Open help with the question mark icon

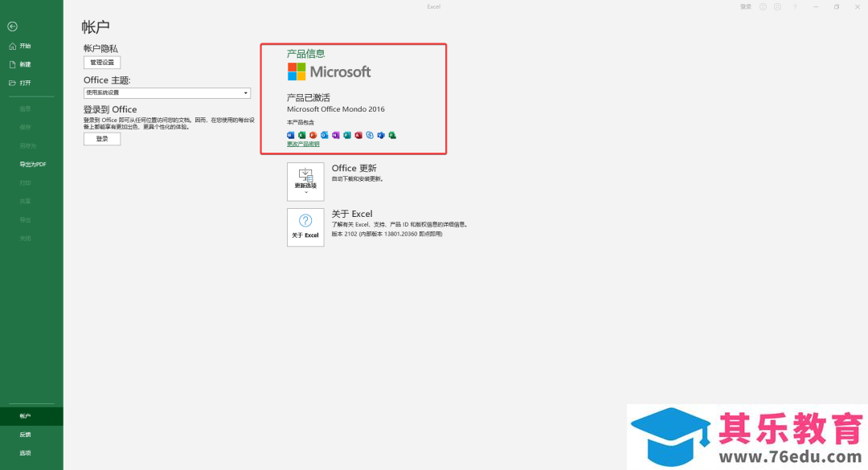(795, 6)
